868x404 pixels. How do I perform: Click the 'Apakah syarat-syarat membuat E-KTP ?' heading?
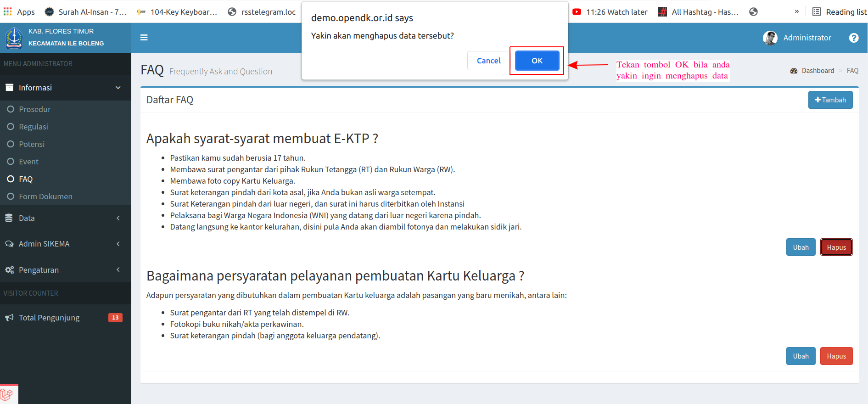coord(262,139)
